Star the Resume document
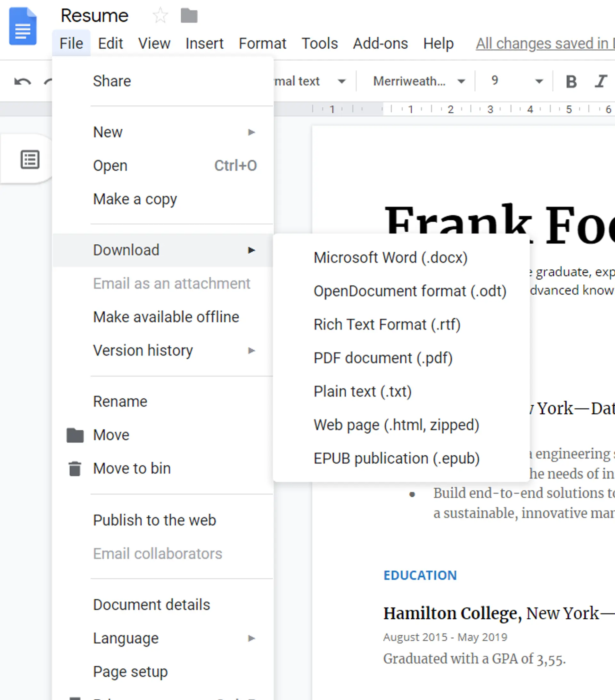Screen dimensions: 615x700 [x=160, y=16]
